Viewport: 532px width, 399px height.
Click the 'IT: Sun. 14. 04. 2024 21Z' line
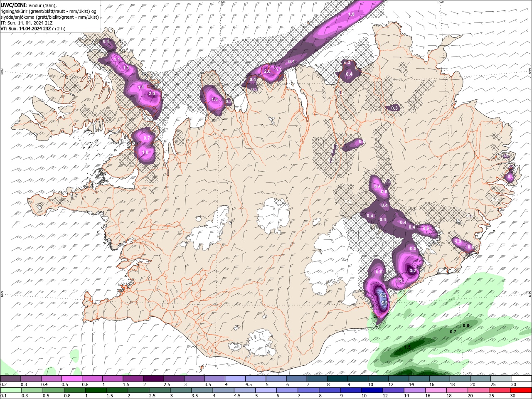point(27,23)
